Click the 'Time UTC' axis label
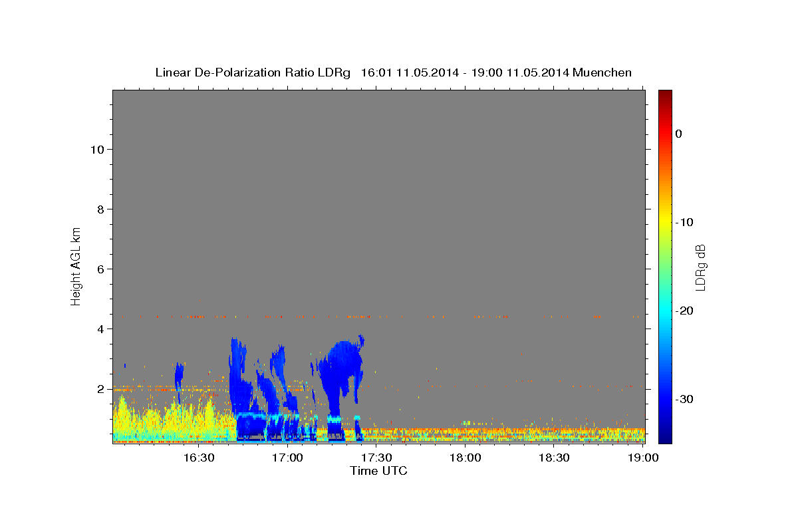798x532 pixels. click(378, 471)
